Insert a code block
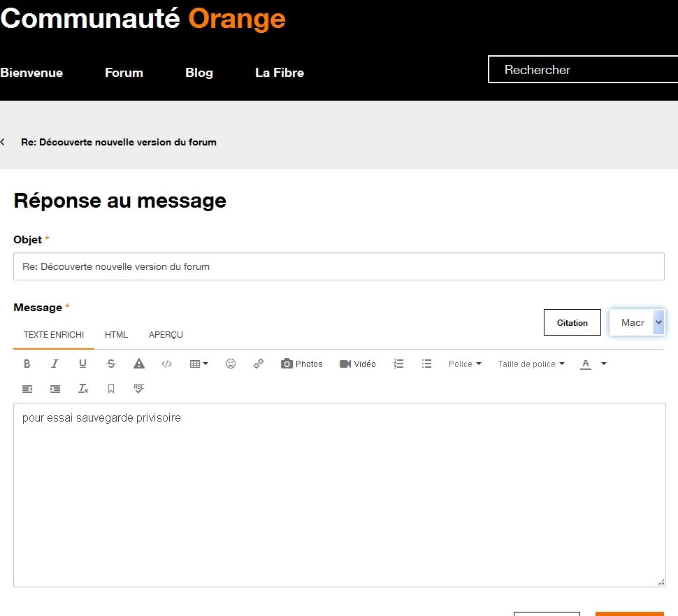Viewport: 678px width, 616px height. (166, 364)
